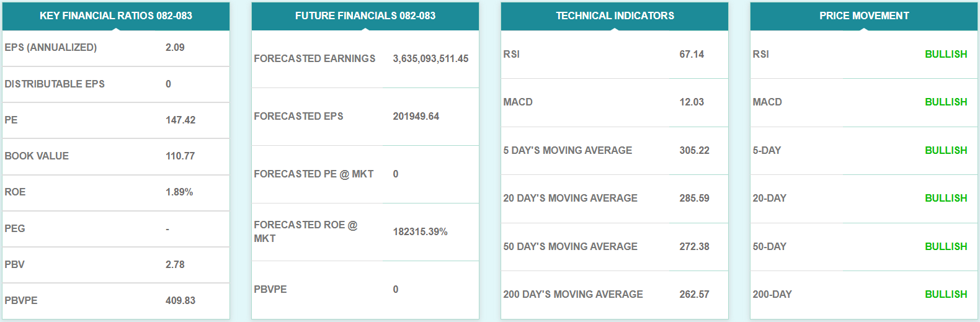Select the Technical Indicators panel header
The height and width of the screenshot is (322, 980).
point(615,16)
